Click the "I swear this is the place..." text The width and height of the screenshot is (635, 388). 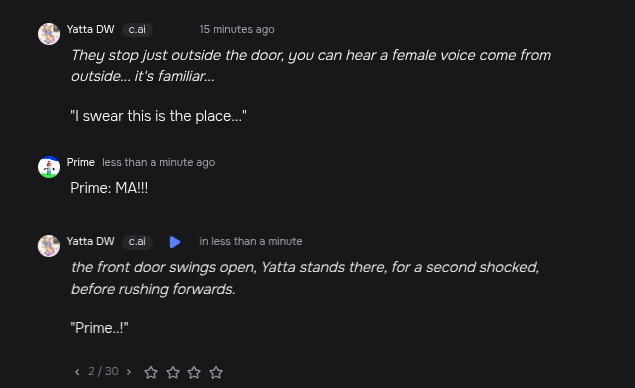[x=158, y=116]
